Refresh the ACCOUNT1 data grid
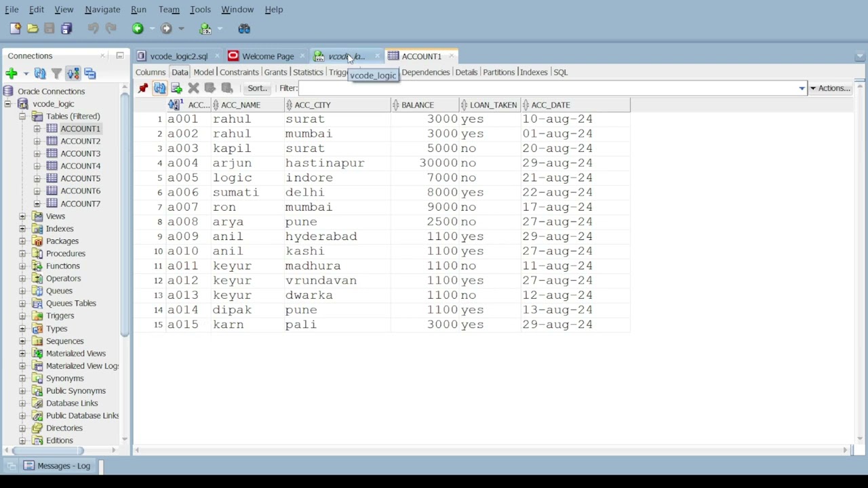The width and height of the screenshot is (868, 488). coord(159,88)
